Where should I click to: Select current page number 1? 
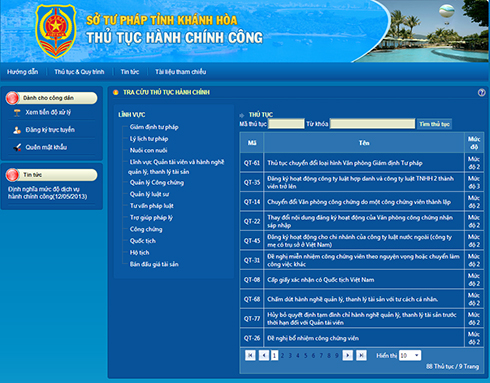(274, 356)
